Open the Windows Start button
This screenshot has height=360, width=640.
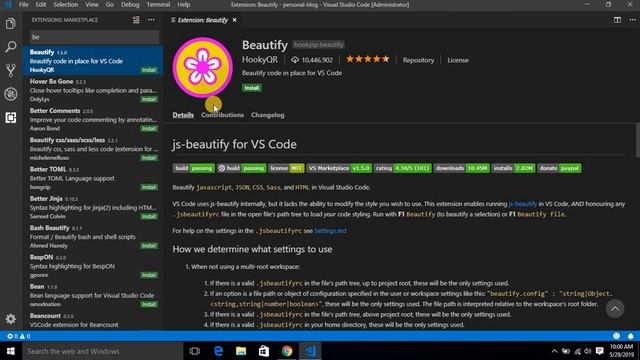point(11,351)
